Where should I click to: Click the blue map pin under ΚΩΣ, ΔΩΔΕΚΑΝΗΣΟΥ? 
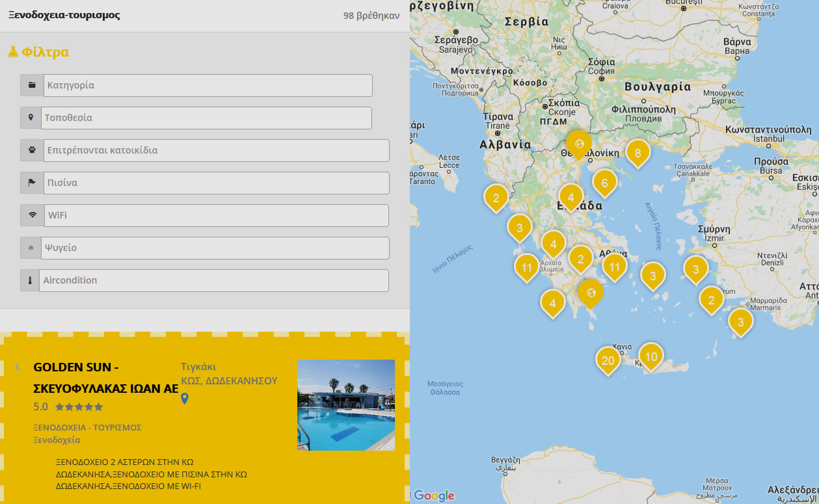point(185,398)
